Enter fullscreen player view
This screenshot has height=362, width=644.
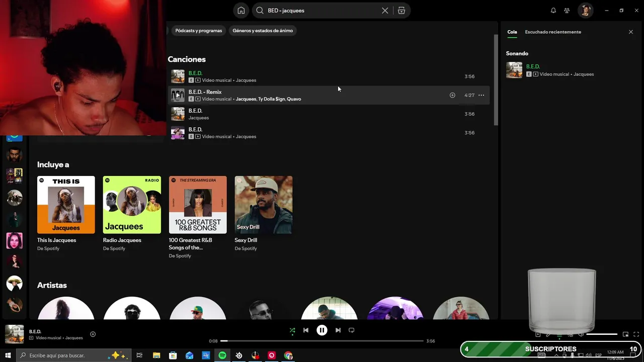coord(636,334)
